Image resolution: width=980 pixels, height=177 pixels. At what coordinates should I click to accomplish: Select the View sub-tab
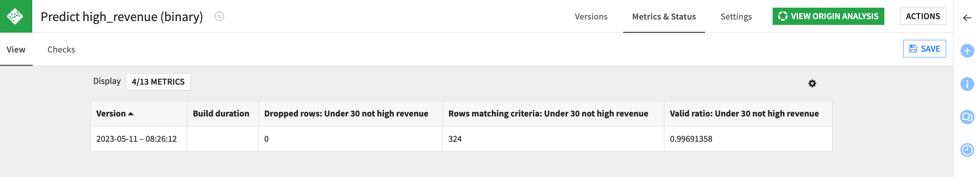pyautogui.click(x=16, y=49)
